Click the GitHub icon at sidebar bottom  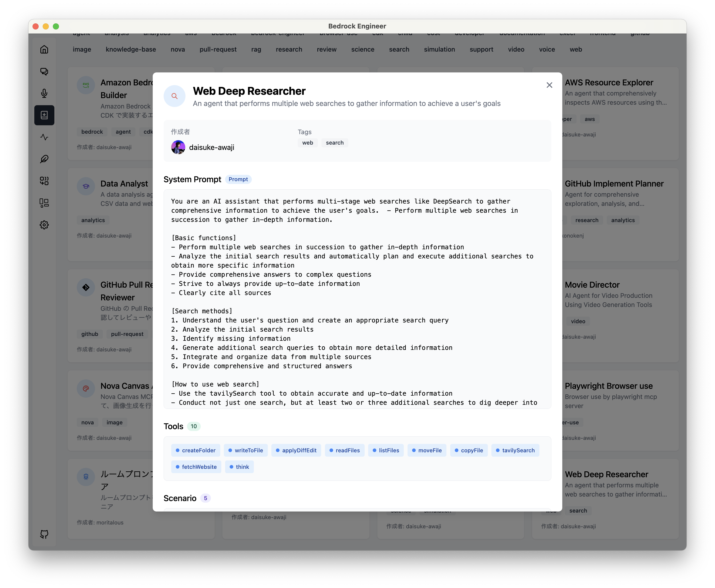pyautogui.click(x=44, y=534)
